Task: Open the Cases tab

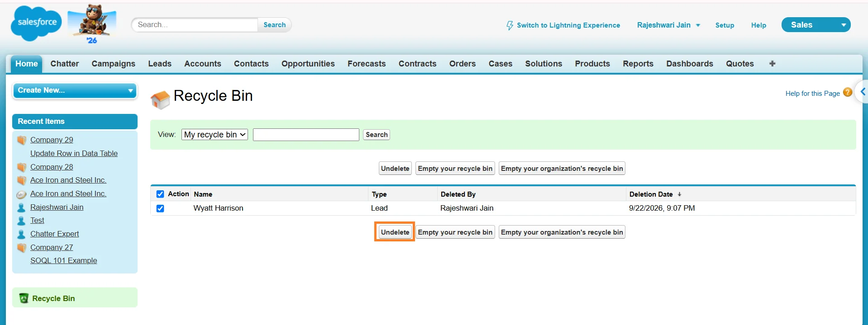Action: pyautogui.click(x=501, y=64)
